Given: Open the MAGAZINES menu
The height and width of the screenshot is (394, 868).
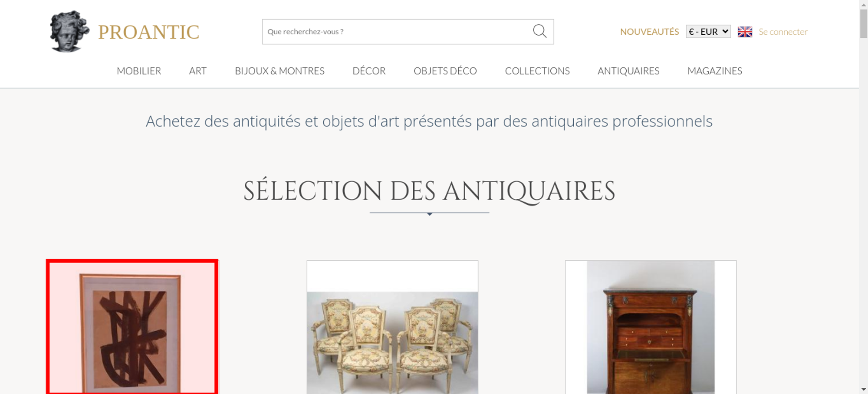Looking at the screenshot, I should click(x=715, y=71).
